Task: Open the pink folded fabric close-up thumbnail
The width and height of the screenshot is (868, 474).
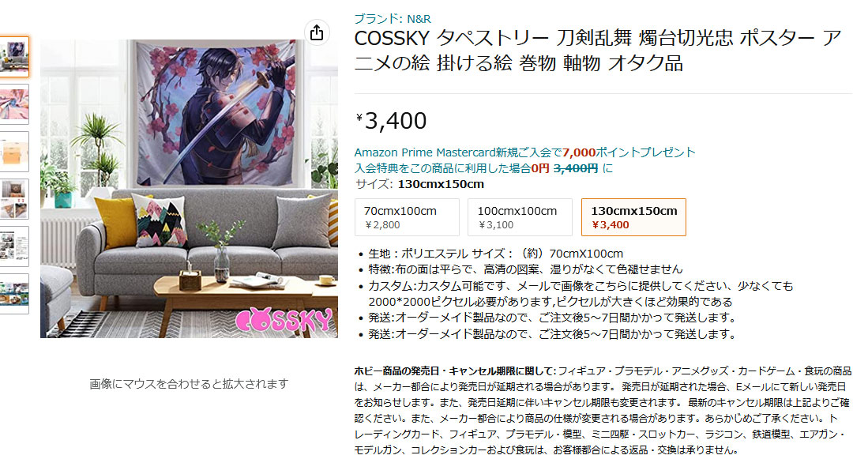Action: 14,104
